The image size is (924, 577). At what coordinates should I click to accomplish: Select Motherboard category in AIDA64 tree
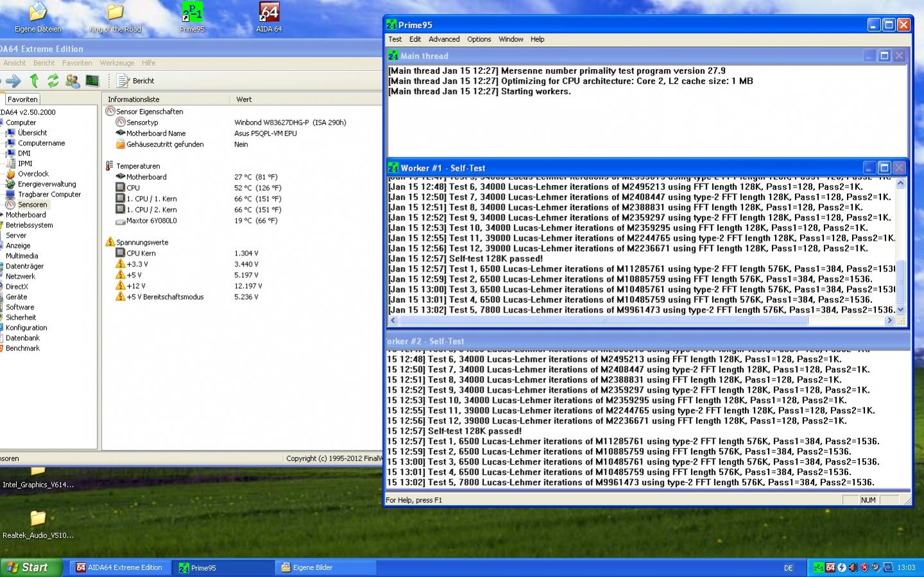(26, 215)
